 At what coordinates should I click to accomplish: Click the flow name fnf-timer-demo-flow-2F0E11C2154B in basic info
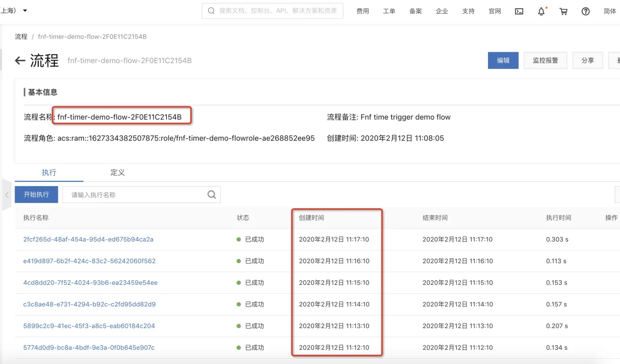tap(120, 117)
